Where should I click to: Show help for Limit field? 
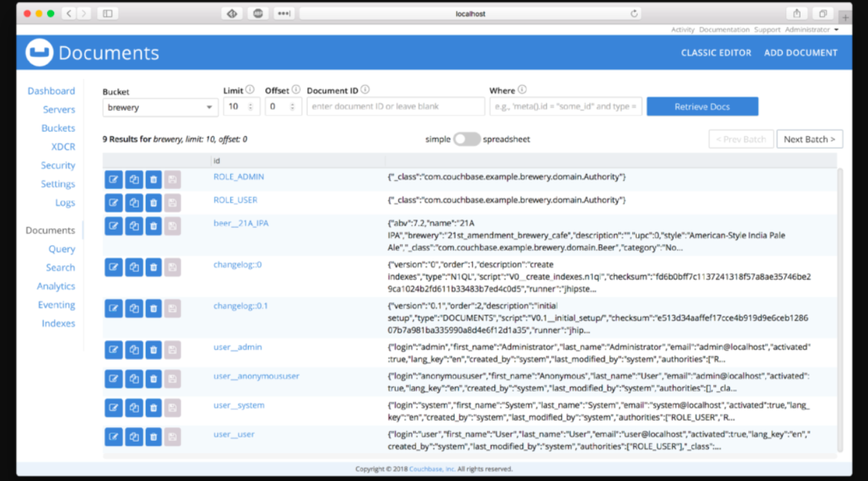tap(250, 90)
